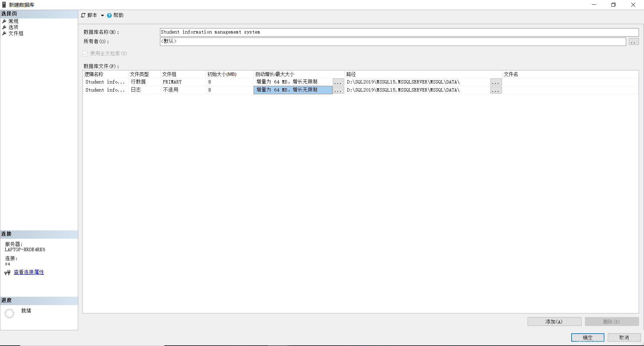
Task: Click highlighted autogrowth cell of 日志 row
Action: click(x=293, y=90)
